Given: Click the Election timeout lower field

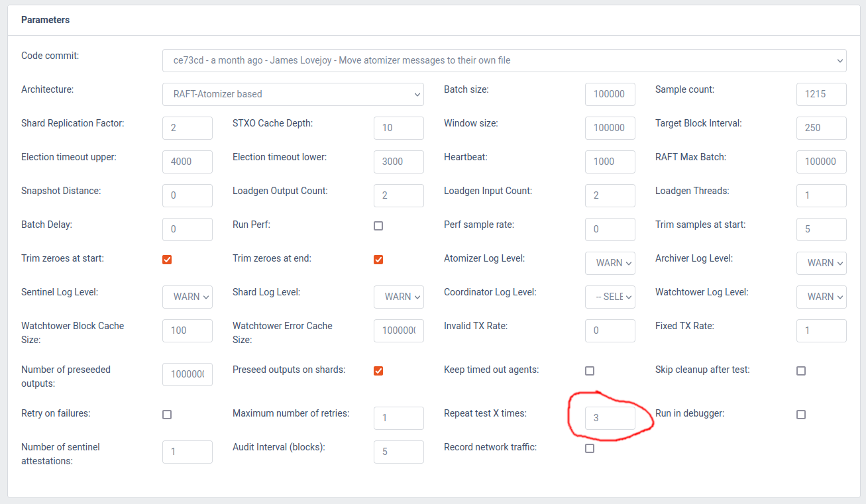Looking at the screenshot, I should (399, 162).
